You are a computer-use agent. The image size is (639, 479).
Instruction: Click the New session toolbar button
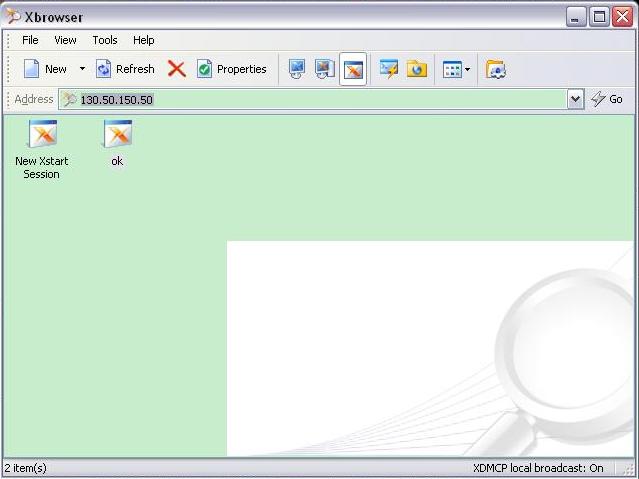click(45, 69)
